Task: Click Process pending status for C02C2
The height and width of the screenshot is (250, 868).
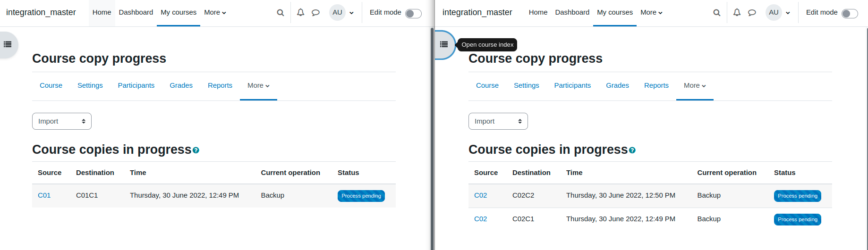Action: [798, 196]
